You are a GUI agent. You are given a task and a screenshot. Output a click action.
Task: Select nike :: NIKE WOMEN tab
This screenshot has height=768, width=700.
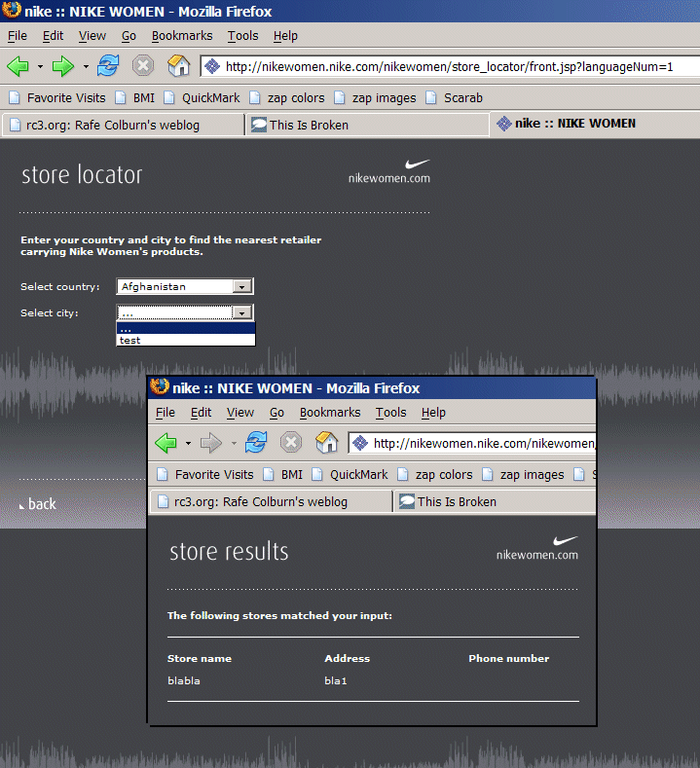(x=595, y=124)
